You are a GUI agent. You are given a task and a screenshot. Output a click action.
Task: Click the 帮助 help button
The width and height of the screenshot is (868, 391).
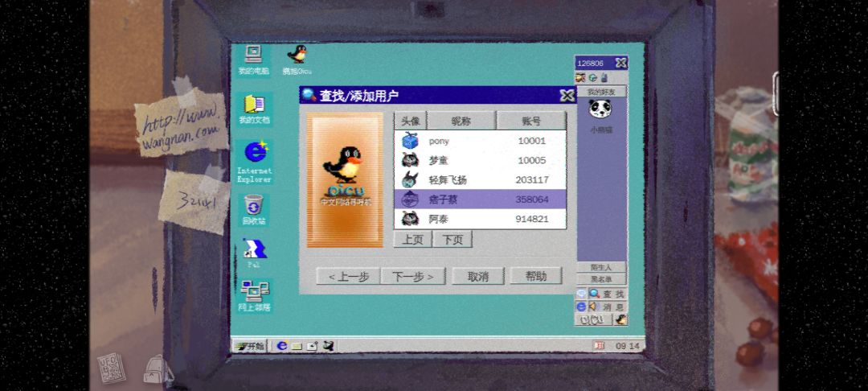536,276
